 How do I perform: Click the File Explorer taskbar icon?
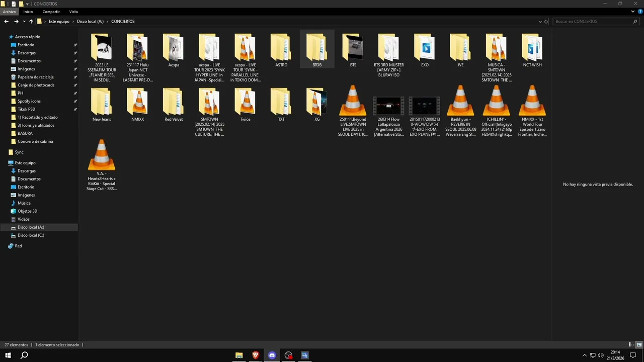[x=239, y=355]
